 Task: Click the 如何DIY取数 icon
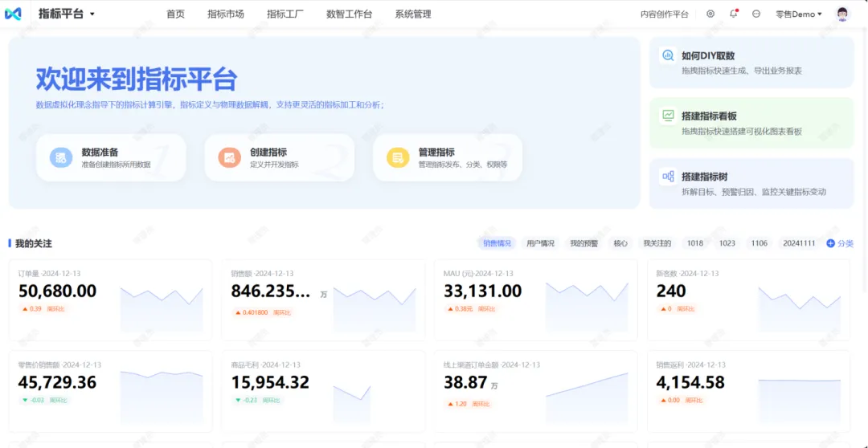coord(669,55)
